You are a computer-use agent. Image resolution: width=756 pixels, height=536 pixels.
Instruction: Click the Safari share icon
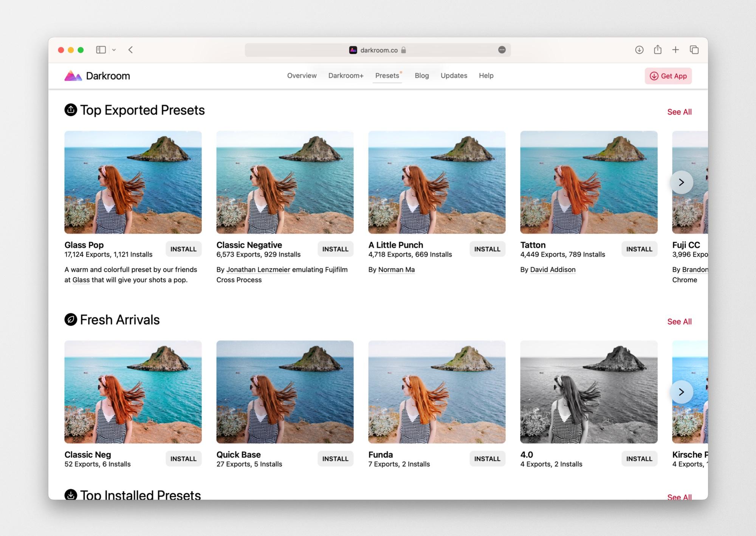[658, 49]
